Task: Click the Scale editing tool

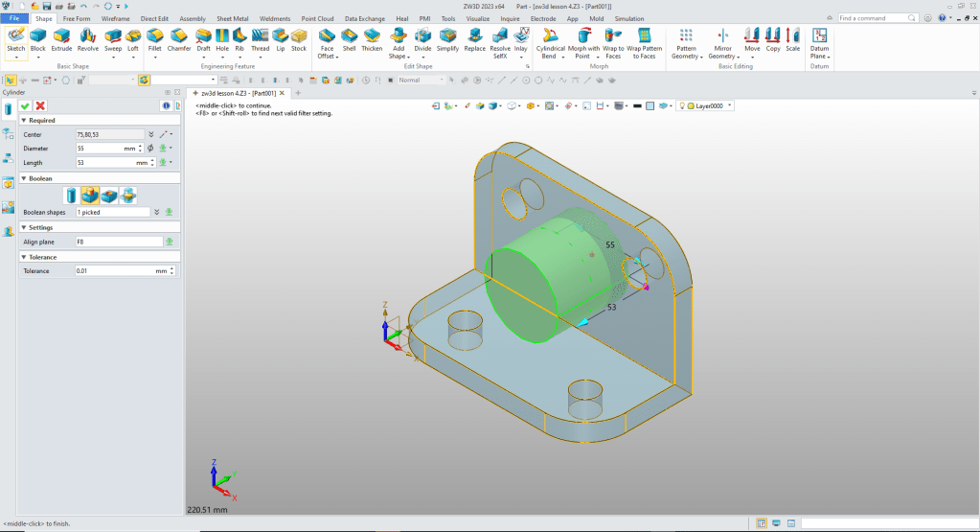Action: tap(792, 38)
